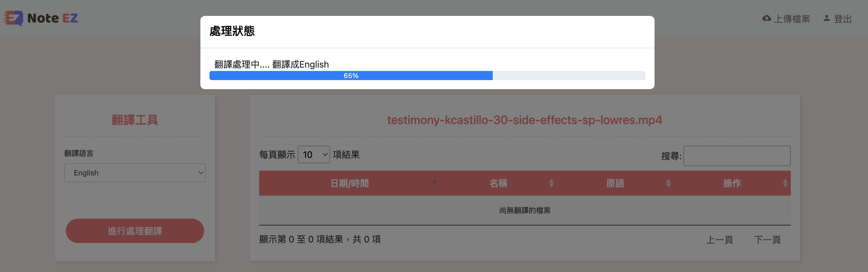Open the 翻譯語言 English dropdown

(135, 173)
